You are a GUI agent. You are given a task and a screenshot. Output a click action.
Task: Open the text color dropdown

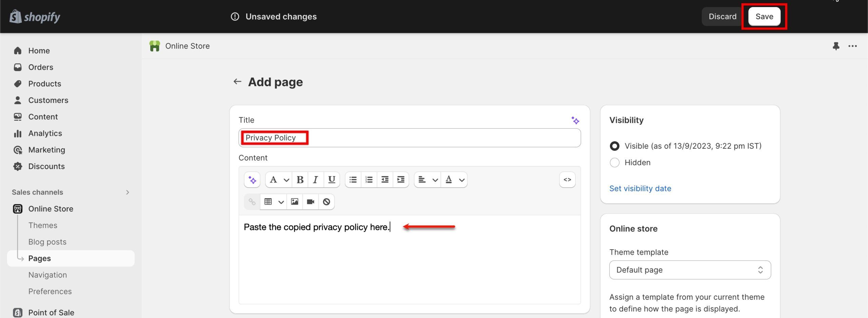(454, 179)
